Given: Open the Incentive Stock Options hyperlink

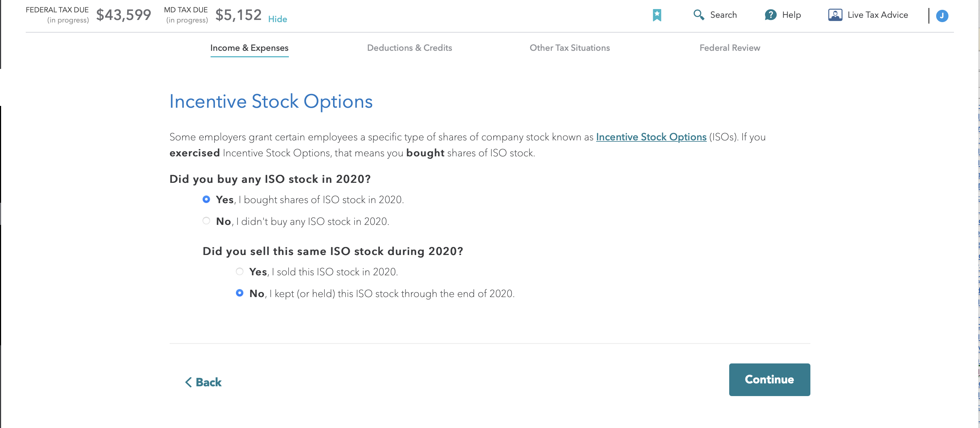Looking at the screenshot, I should [x=651, y=137].
